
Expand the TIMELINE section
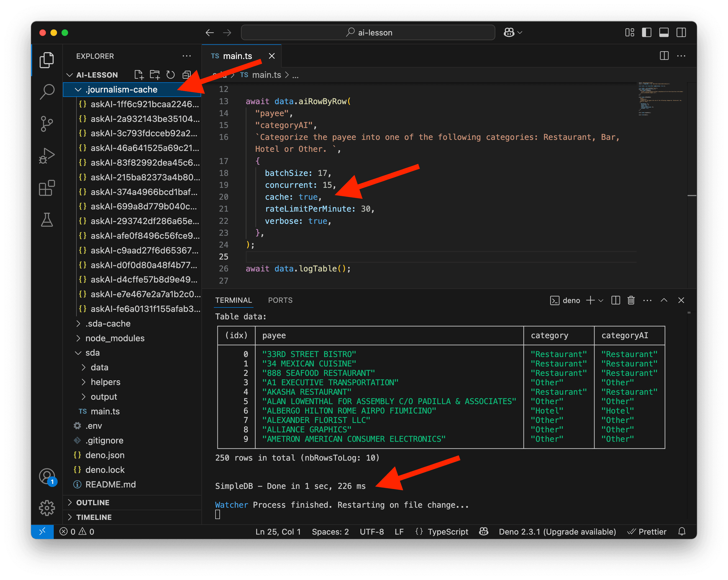[x=132, y=517]
